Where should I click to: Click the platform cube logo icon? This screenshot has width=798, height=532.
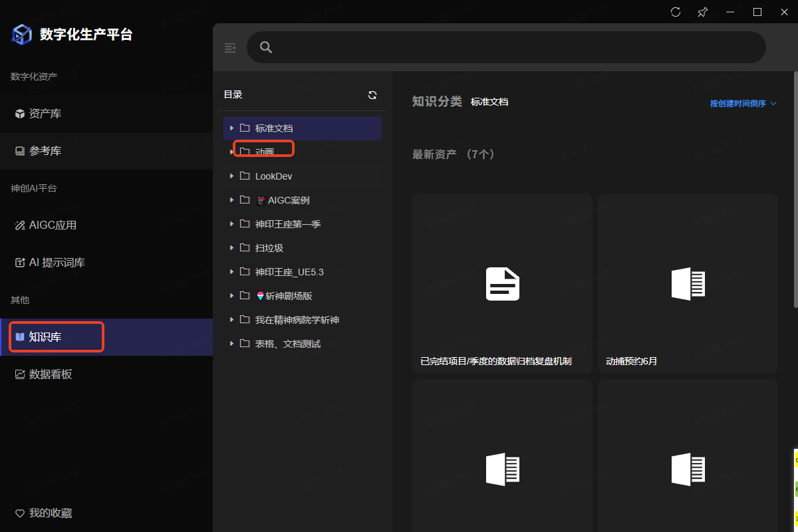(x=22, y=35)
